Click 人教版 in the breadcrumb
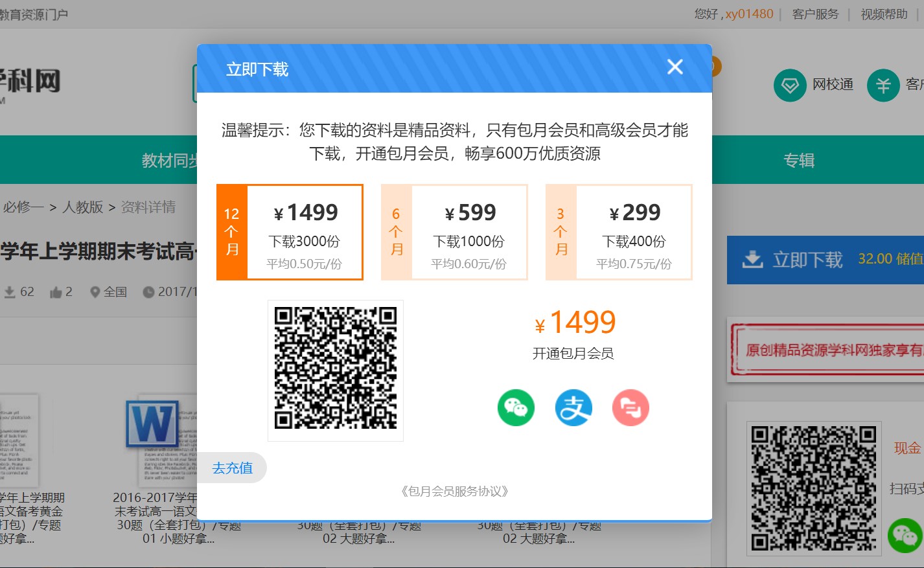This screenshot has width=924, height=568. click(x=83, y=207)
